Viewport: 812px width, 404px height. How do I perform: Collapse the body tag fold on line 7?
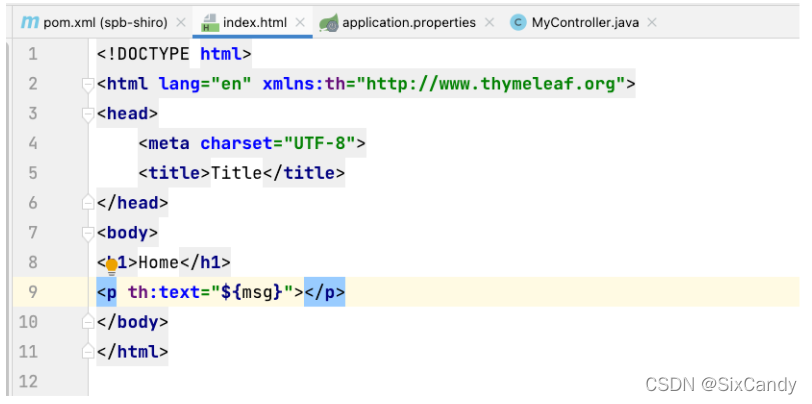(88, 234)
